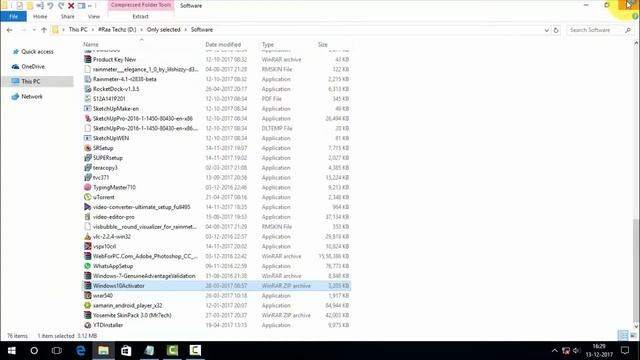
Task: Click the search magnifier icon
Action: pyautogui.click(x=628, y=30)
